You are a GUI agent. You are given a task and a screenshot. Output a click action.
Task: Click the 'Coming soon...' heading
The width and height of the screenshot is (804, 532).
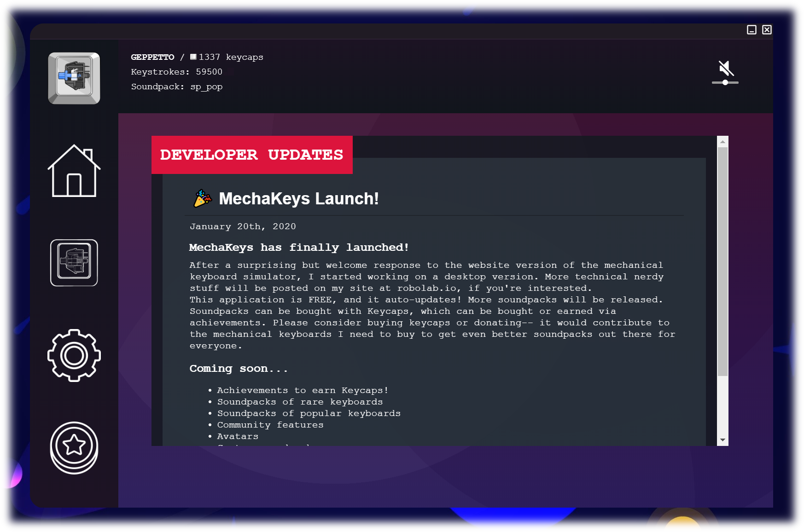click(x=238, y=369)
